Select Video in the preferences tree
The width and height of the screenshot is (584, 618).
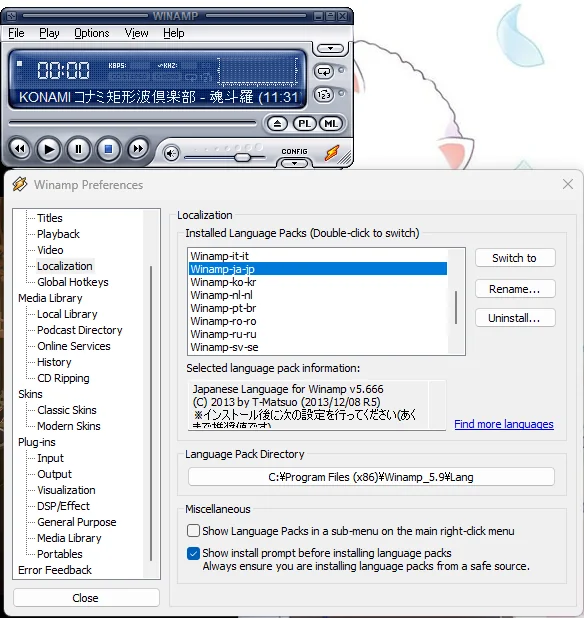pyautogui.click(x=50, y=250)
